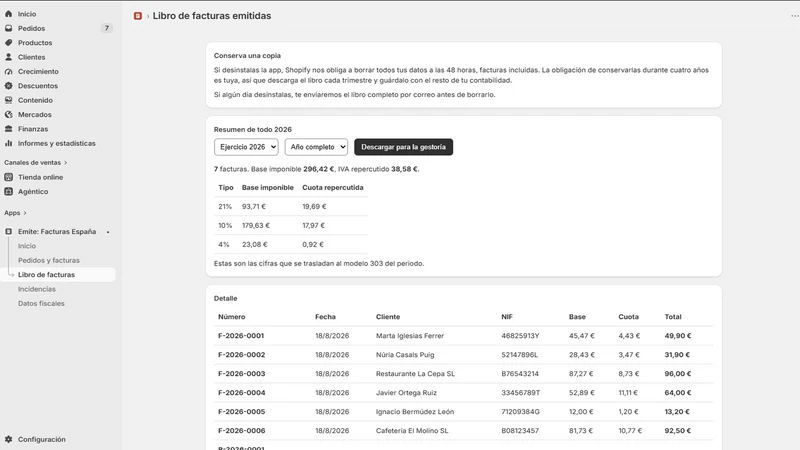The height and width of the screenshot is (450, 800).
Task: Click Libro de facturas emitidas page title
Action: point(212,16)
